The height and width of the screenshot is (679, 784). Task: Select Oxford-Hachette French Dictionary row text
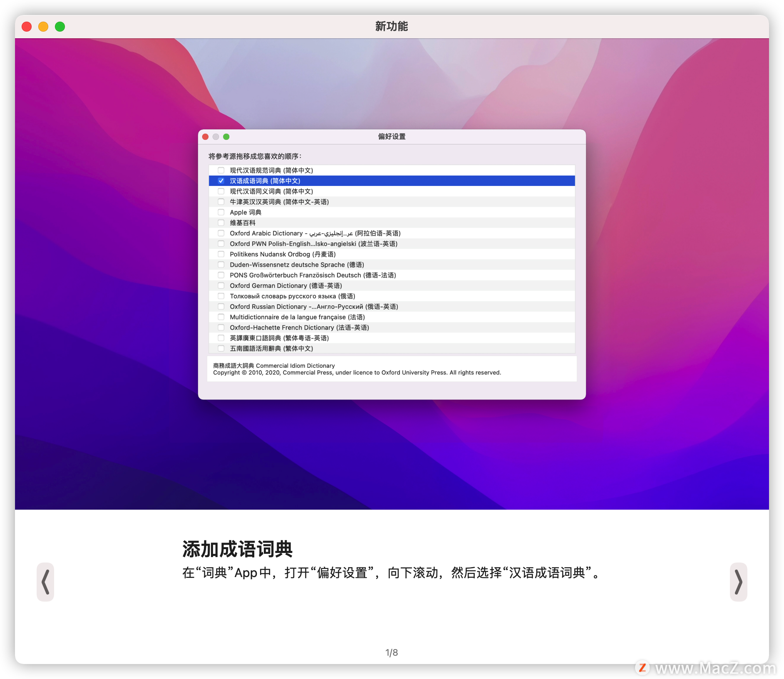(299, 327)
